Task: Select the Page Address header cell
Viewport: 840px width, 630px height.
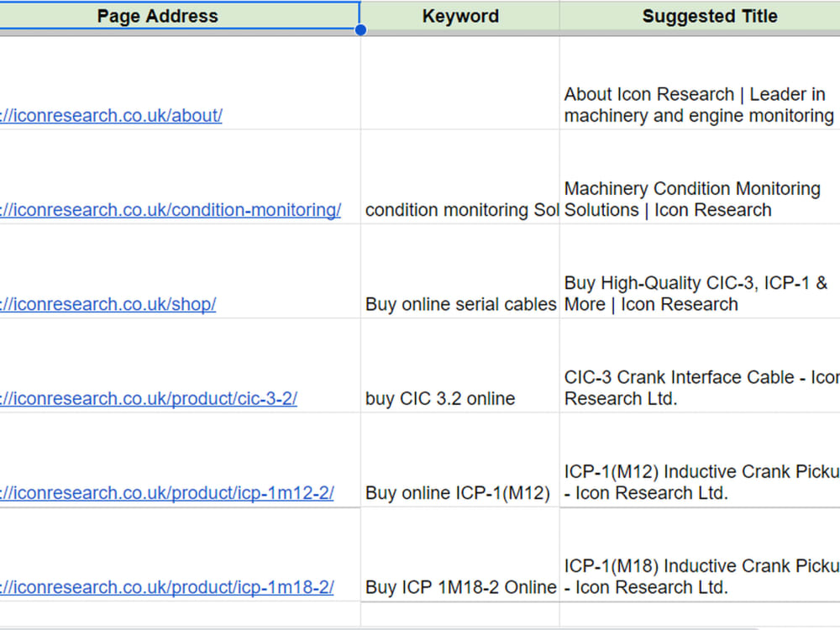Action: tap(180, 15)
